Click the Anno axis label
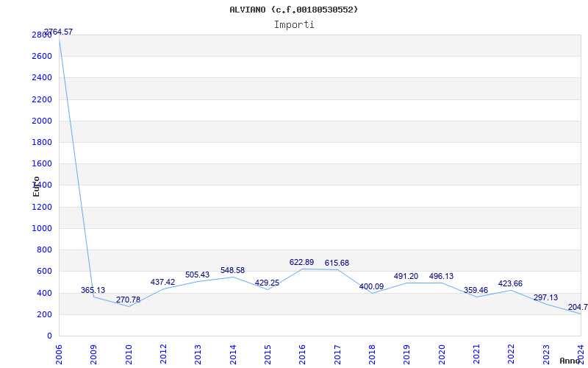This screenshot has width=588, height=368. (570, 361)
